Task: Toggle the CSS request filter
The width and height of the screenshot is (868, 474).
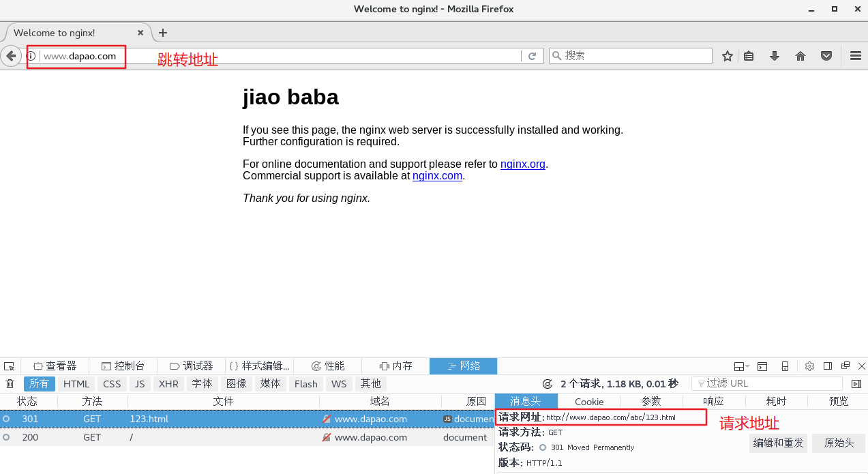Action: [112, 384]
